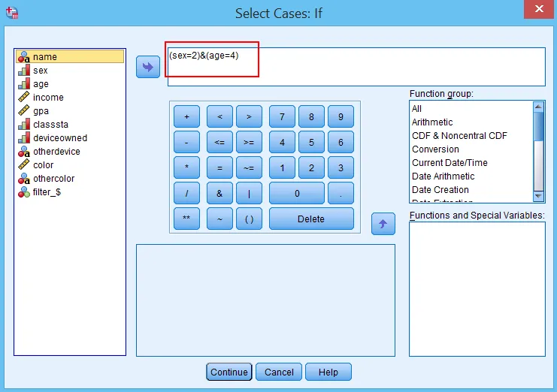Screen dimensions: 557x392
Task: Select Date Arithmetic function group
Action: tap(471, 176)
